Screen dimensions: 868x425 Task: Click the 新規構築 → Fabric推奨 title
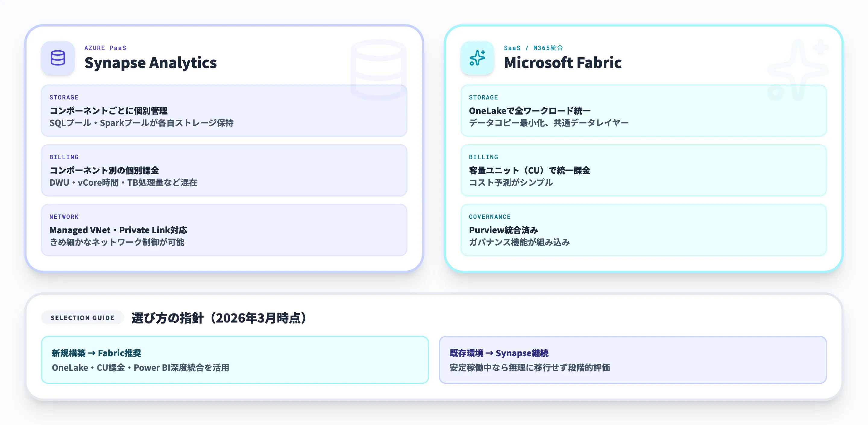tap(96, 353)
